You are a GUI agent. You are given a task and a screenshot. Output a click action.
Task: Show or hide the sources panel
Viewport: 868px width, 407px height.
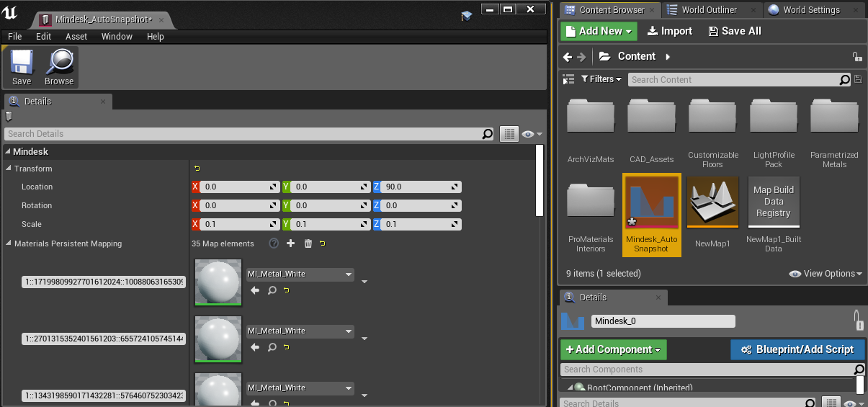pos(568,79)
